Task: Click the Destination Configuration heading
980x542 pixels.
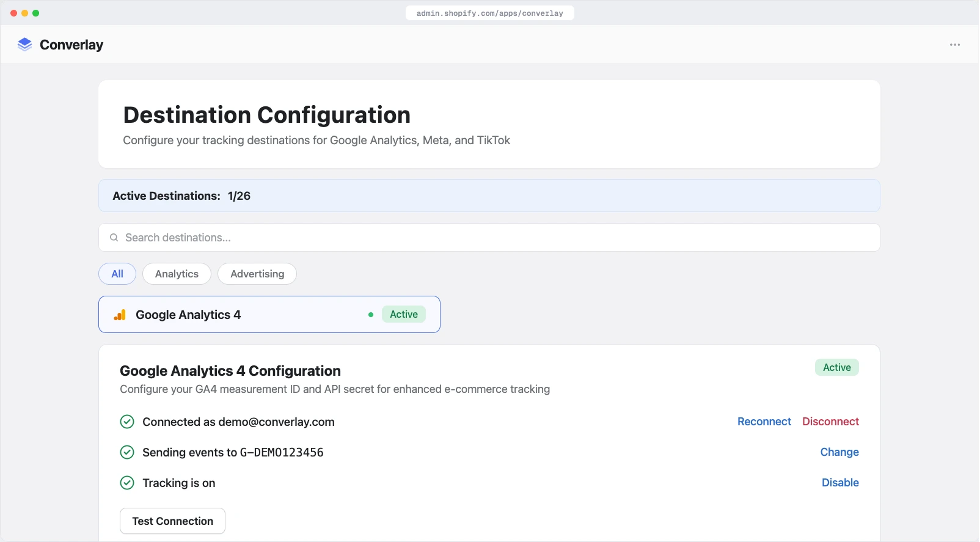Action: (x=267, y=115)
